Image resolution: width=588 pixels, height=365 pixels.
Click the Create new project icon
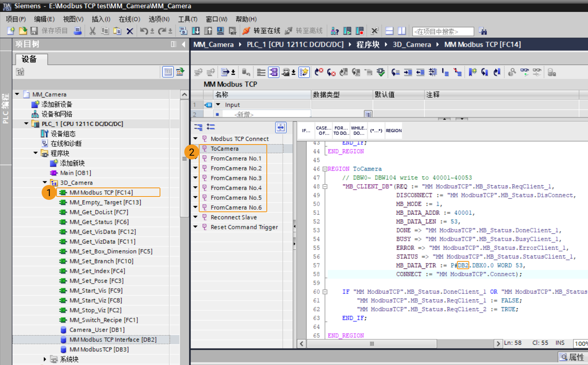[12, 31]
